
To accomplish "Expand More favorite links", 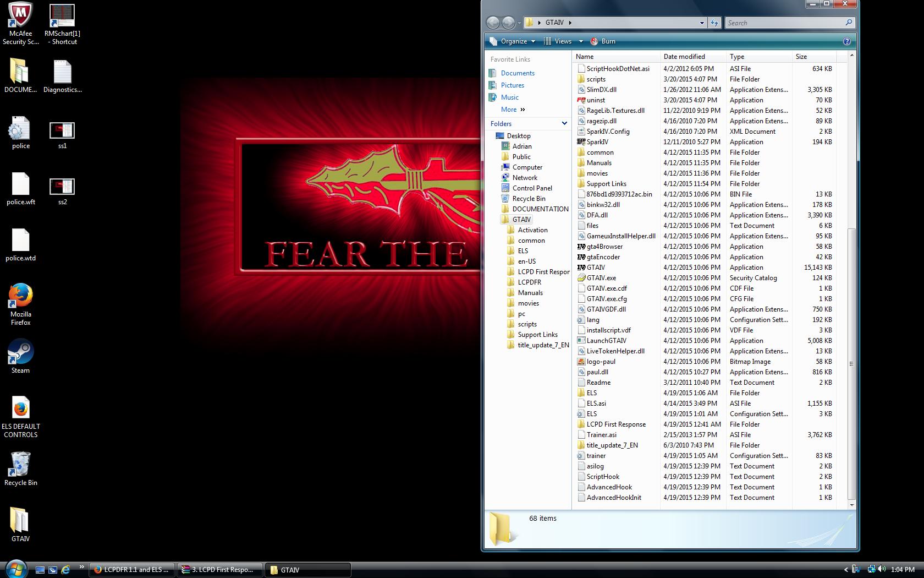I will [x=513, y=110].
